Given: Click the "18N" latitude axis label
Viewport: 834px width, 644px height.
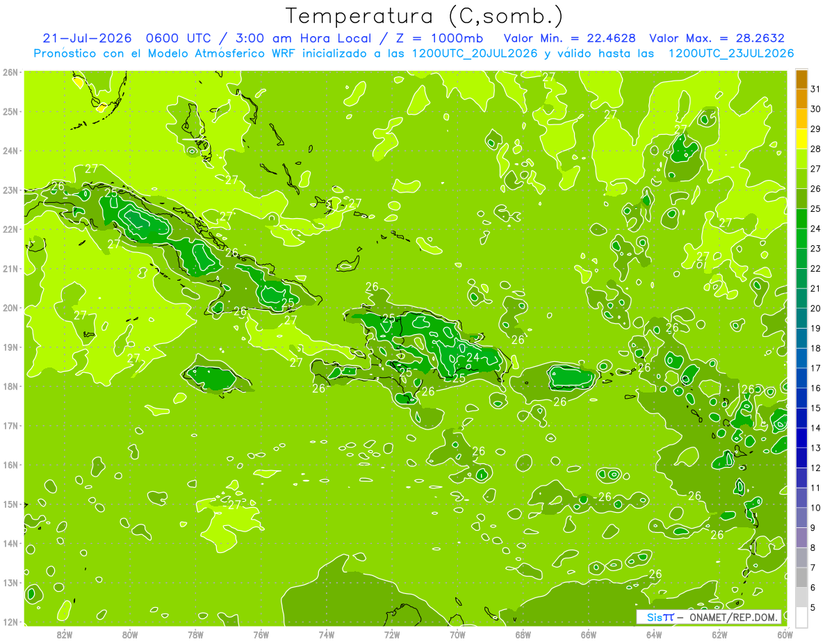Looking at the screenshot, I should pyautogui.click(x=10, y=386).
